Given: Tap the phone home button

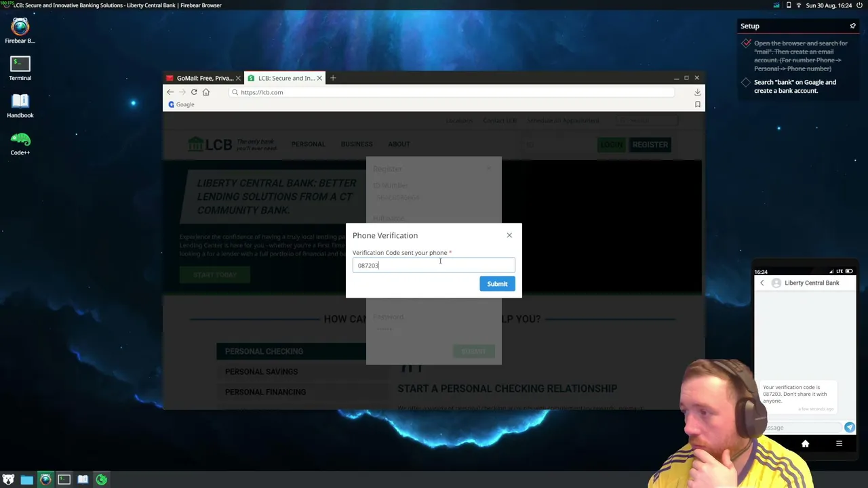Looking at the screenshot, I should (805, 444).
